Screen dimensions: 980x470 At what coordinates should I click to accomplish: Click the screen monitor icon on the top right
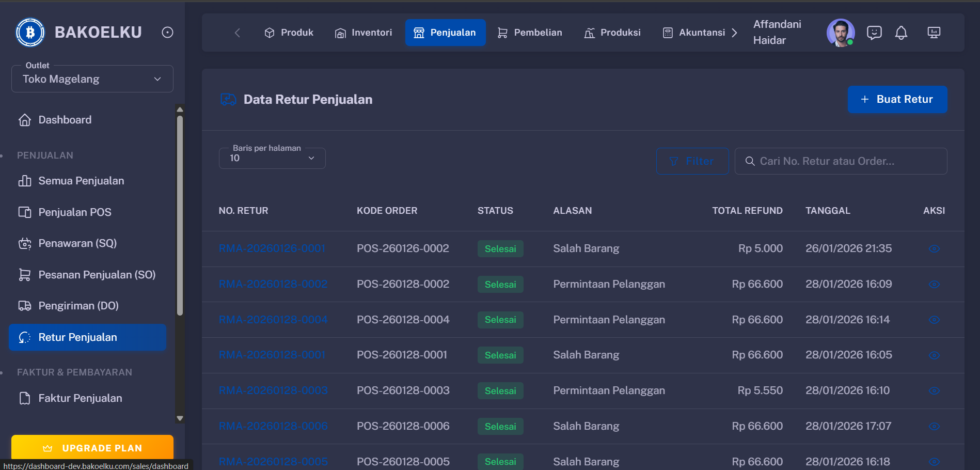[x=934, y=33]
